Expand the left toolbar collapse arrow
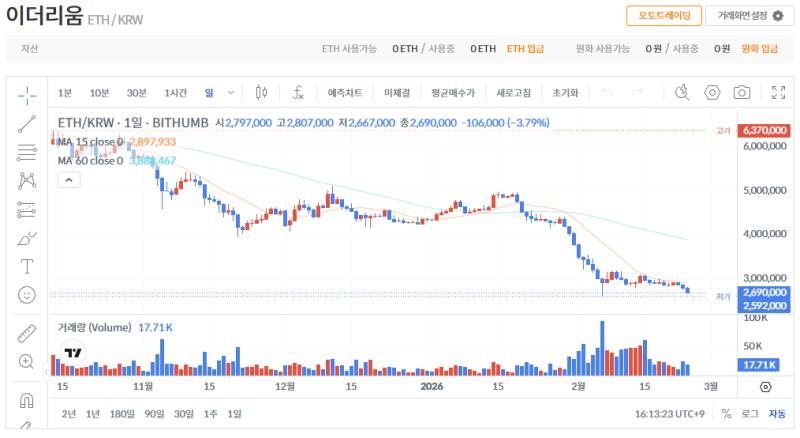This screenshot has height=438, width=800. (x=45, y=372)
